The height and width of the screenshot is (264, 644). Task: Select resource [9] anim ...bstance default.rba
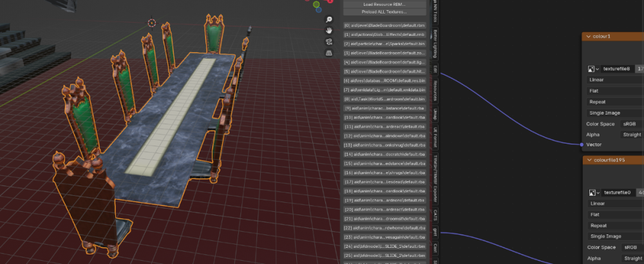click(384, 108)
